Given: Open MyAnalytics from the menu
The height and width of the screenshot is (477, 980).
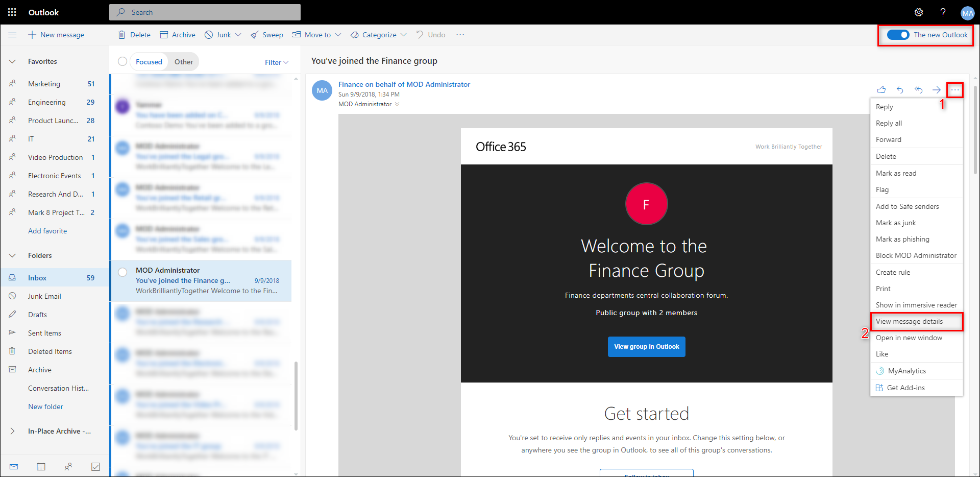Looking at the screenshot, I should tap(917, 371).
